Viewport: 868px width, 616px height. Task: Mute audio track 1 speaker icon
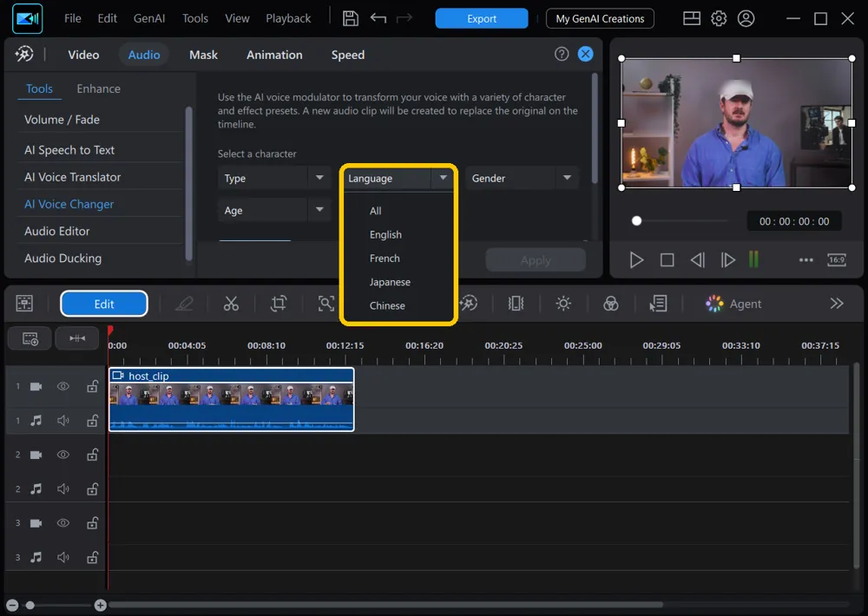(63, 421)
